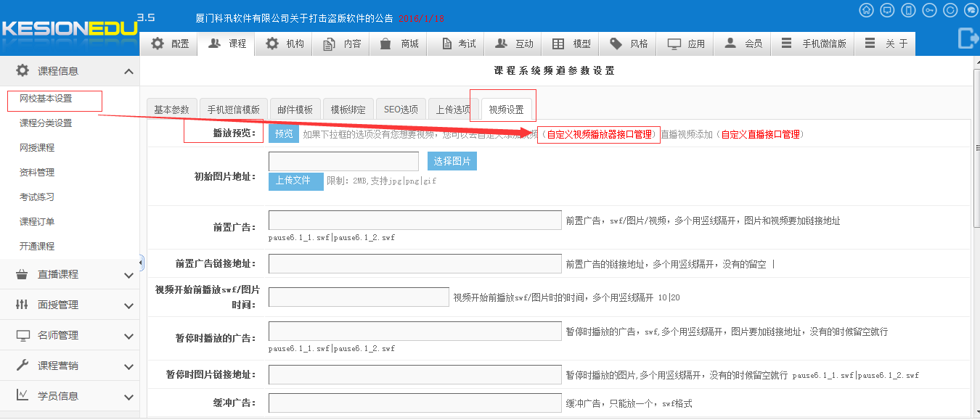
Task: Click the circular refresh icon in header
Action: (950, 10)
